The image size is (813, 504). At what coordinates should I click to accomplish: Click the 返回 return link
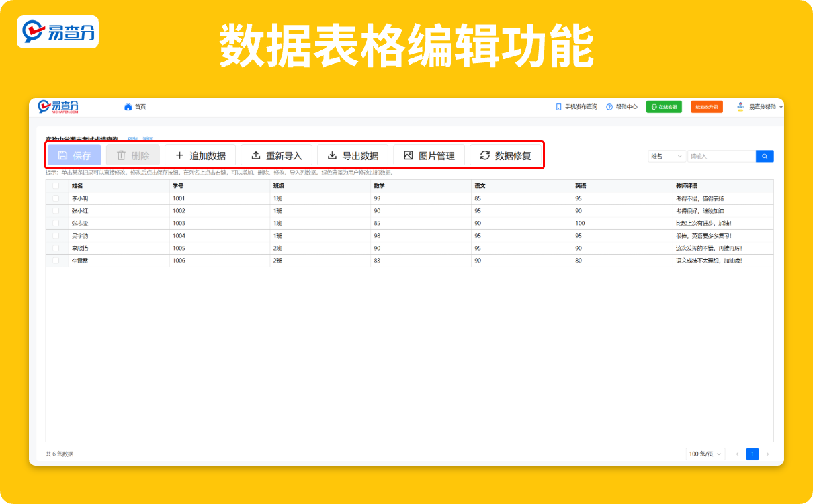coord(146,138)
